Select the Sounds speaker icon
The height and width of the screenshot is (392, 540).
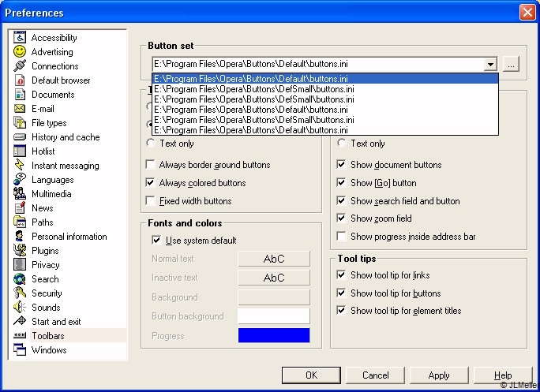[x=20, y=307]
